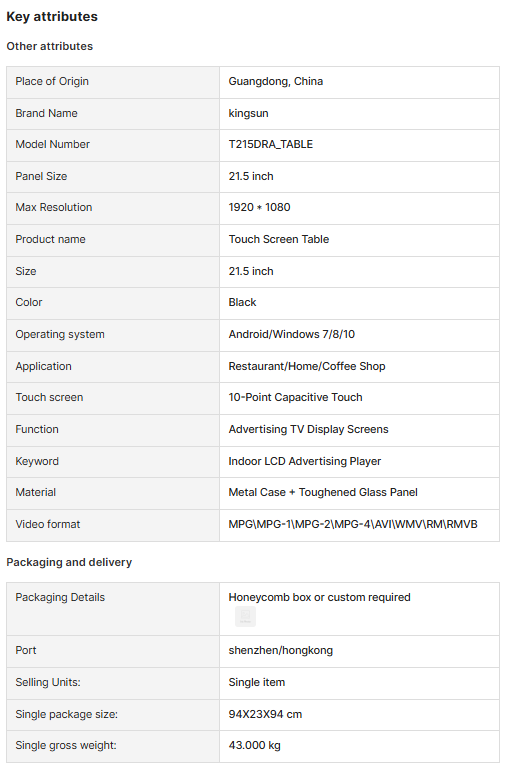
Task: Click the MPG video format list value
Action: point(352,524)
